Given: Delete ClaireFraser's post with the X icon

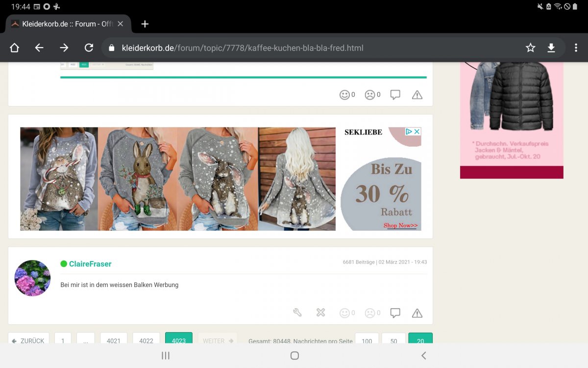Looking at the screenshot, I should click(320, 313).
